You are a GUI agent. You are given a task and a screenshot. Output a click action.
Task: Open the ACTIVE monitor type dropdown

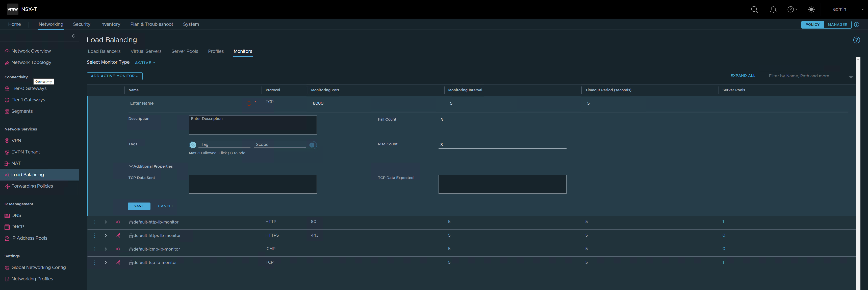145,63
